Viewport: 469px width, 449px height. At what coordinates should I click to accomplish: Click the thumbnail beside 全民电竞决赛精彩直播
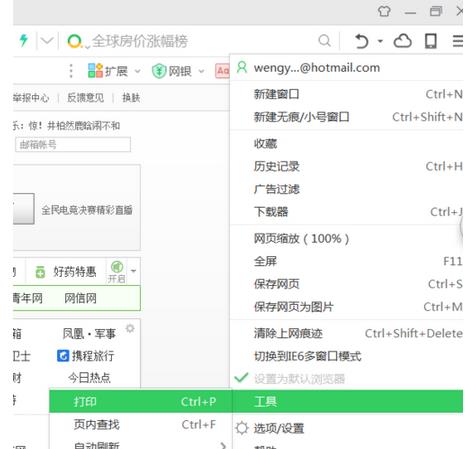pos(24,208)
